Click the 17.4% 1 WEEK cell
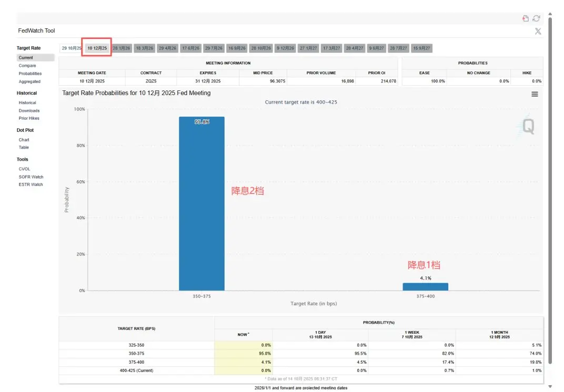The height and width of the screenshot is (392, 564). pyautogui.click(x=412, y=362)
